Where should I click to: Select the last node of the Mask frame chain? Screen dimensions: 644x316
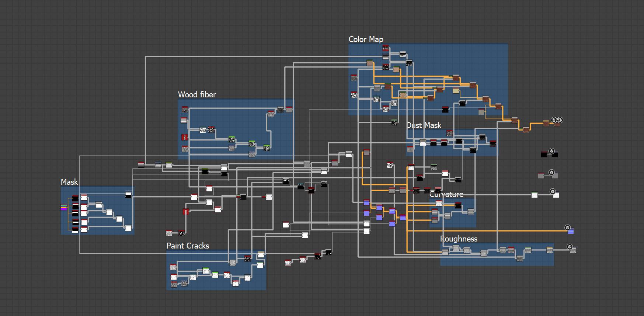point(128,228)
